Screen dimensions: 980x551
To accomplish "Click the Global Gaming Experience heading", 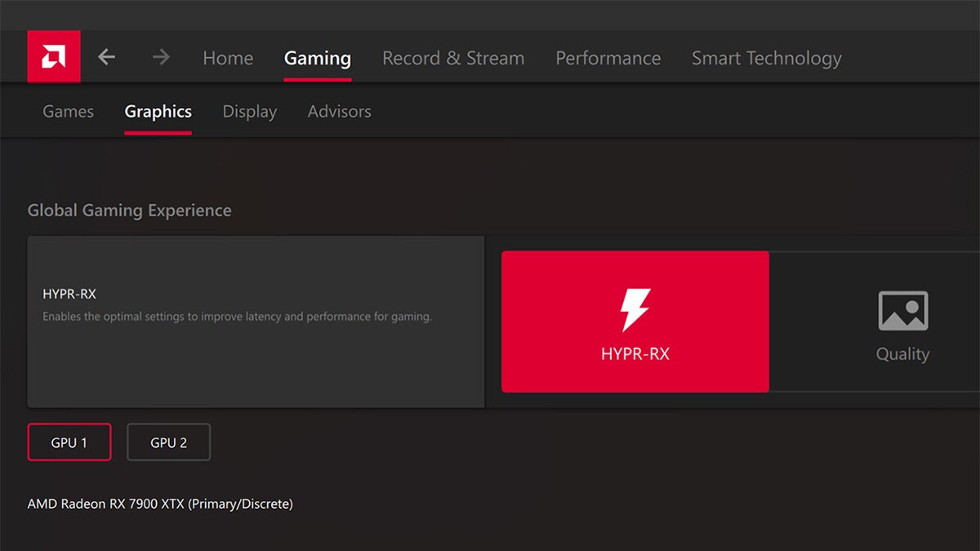I will [129, 211].
